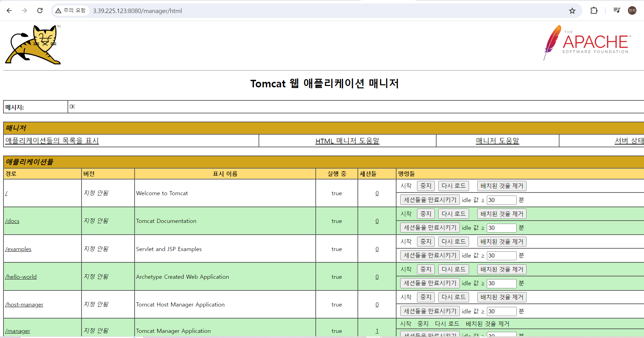
Task: Stop the Tomcat Documentation app
Action: point(426,214)
